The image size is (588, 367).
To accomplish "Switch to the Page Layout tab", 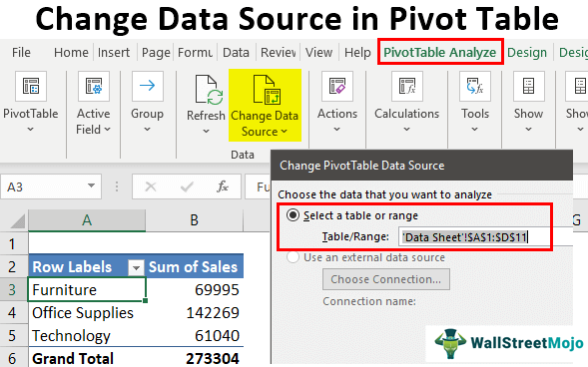I will [x=156, y=53].
